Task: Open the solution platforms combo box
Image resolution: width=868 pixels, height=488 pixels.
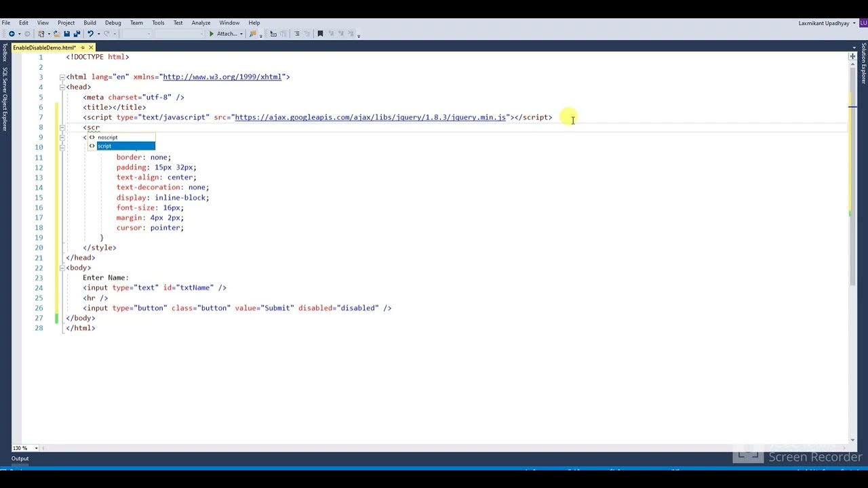Action: (x=180, y=34)
